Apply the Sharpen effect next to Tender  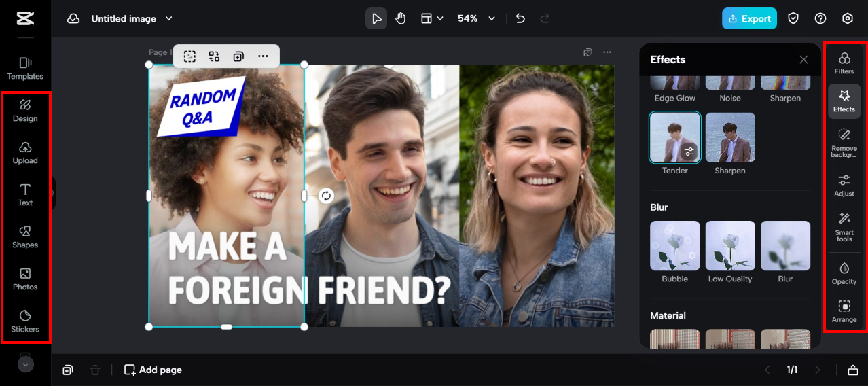pyautogui.click(x=730, y=138)
